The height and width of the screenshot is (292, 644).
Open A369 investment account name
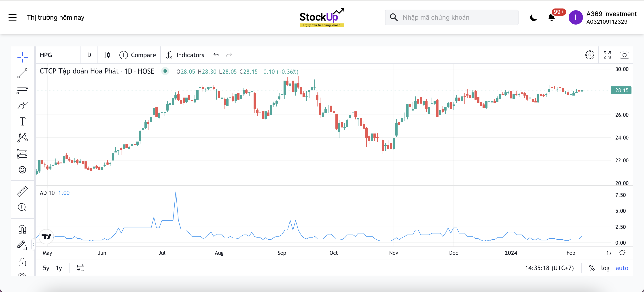tap(611, 14)
